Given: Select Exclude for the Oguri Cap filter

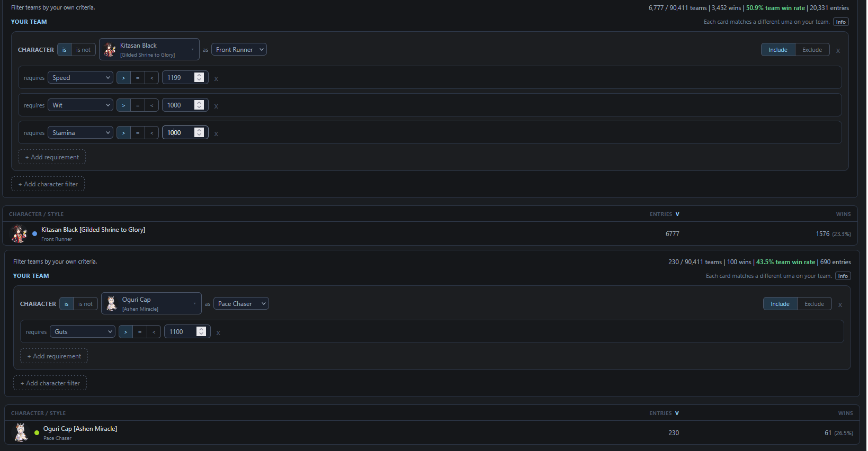Looking at the screenshot, I should tap(814, 304).
